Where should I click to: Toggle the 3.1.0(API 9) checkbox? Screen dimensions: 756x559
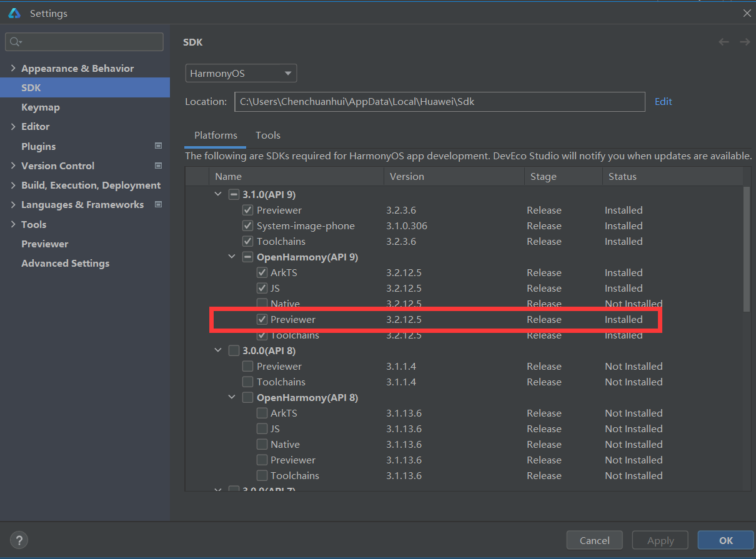click(234, 194)
